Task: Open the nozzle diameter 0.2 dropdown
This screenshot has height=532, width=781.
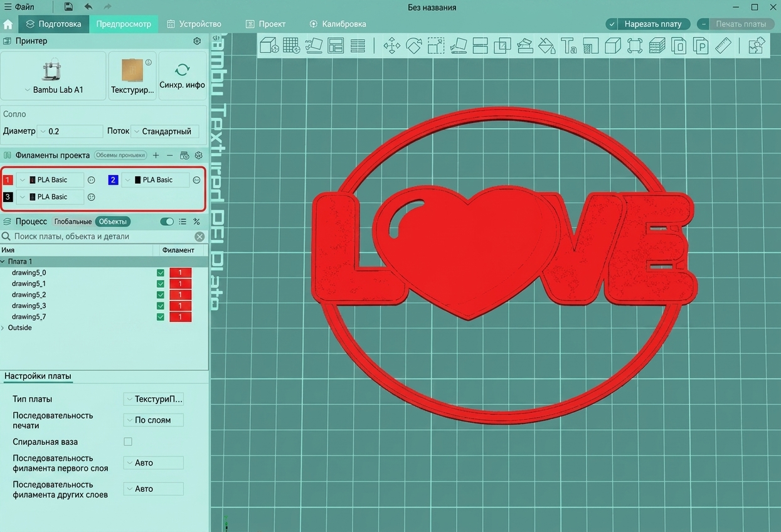Action: [x=70, y=131]
